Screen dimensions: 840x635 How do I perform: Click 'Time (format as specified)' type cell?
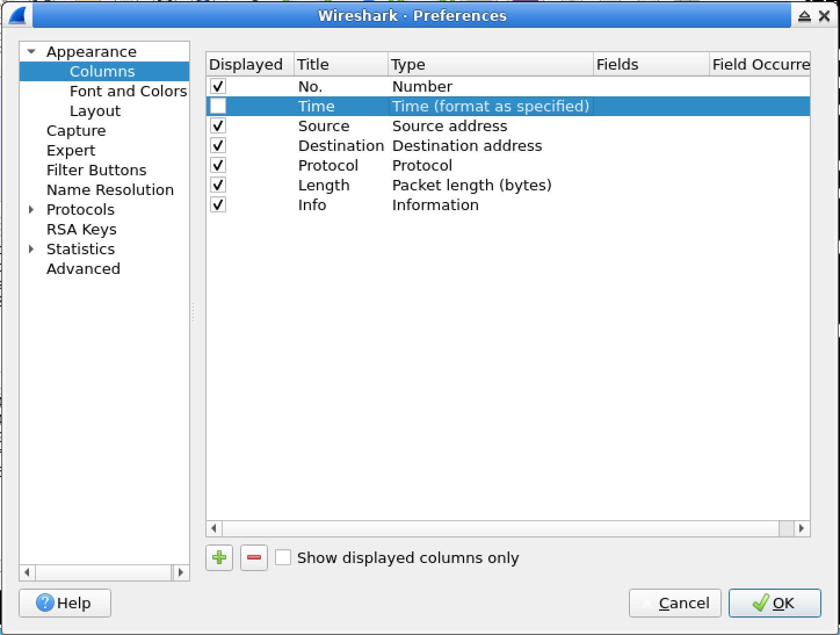tap(491, 106)
